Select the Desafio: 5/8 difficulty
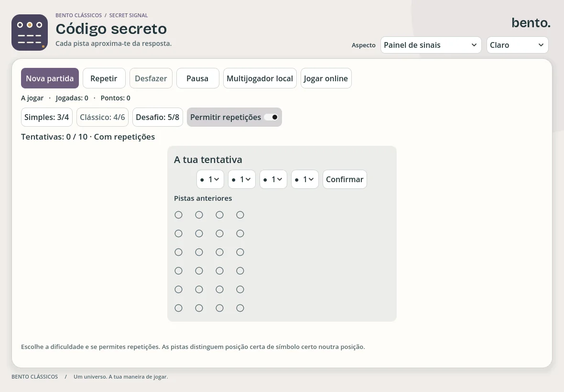The height and width of the screenshot is (392, 564). click(158, 117)
